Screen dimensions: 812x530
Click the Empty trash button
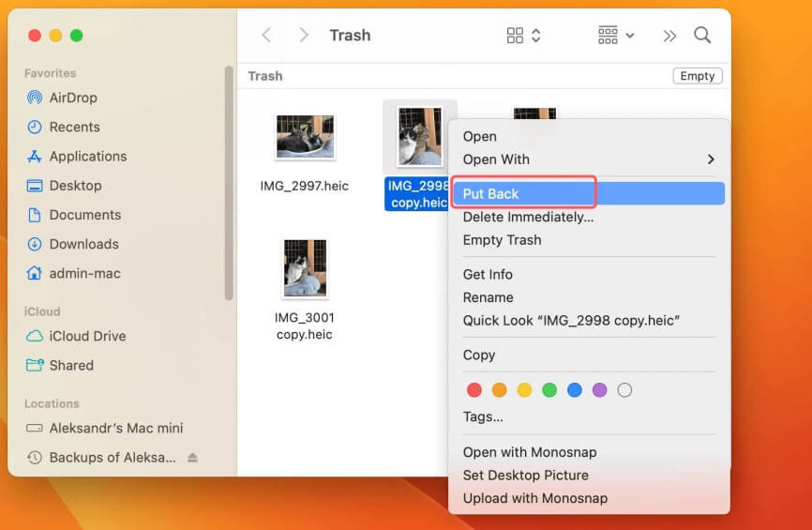[697, 76]
